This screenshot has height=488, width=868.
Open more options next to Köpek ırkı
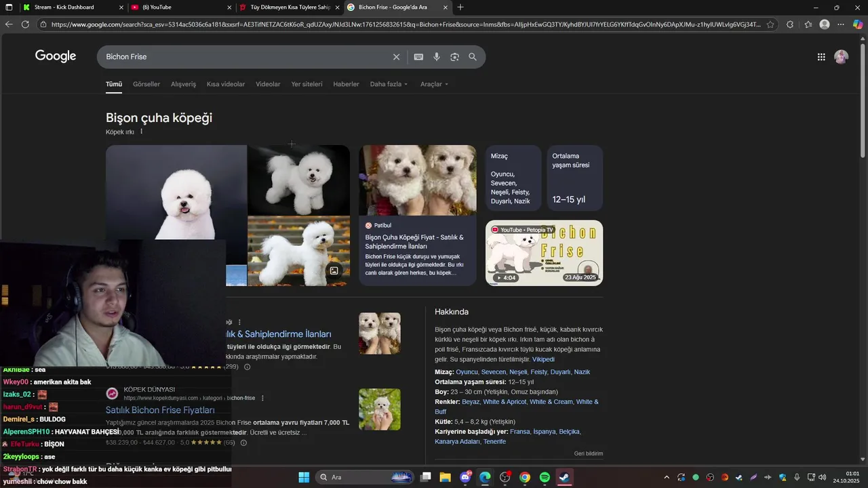point(142,131)
